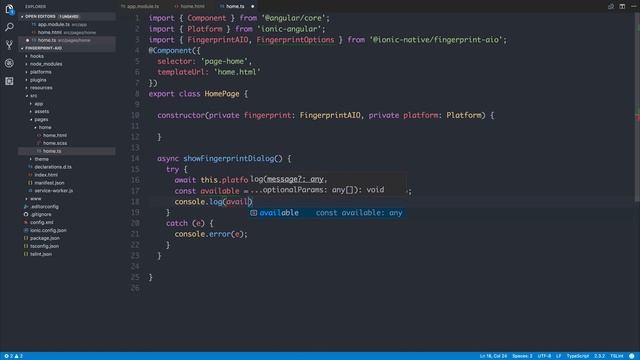Open the Source Control view icon

9,45
